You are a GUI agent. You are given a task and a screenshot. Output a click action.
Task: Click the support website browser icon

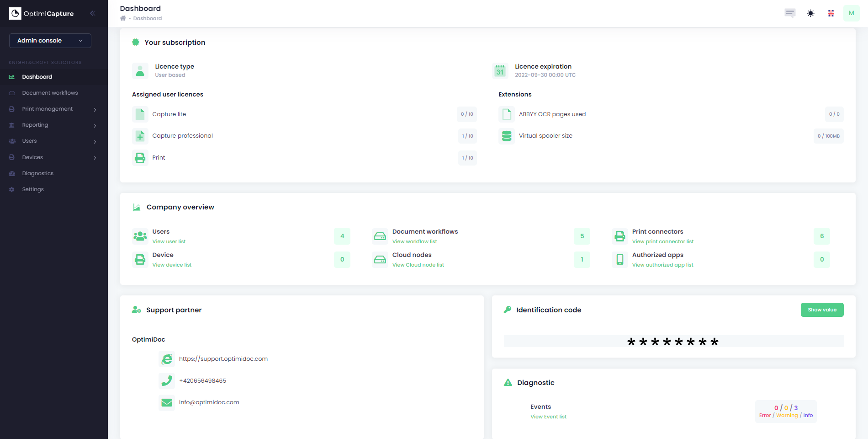(167, 359)
